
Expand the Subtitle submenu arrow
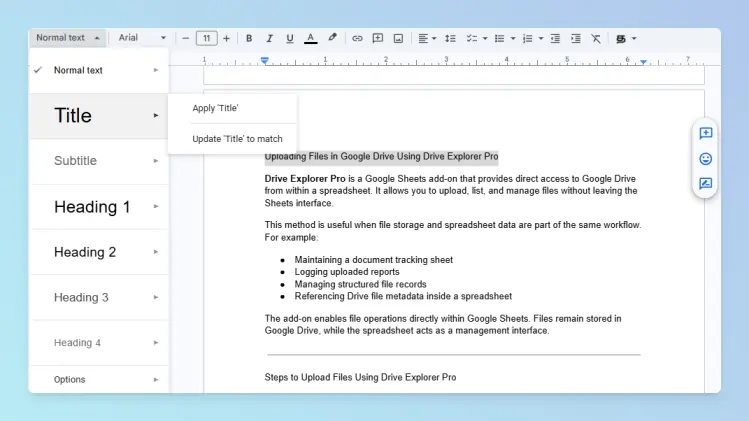tap(156, 161)
